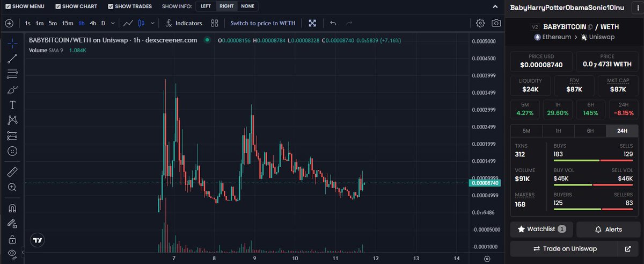Undo the last chart action
The image size is (644, 264).
click(333, 23)
